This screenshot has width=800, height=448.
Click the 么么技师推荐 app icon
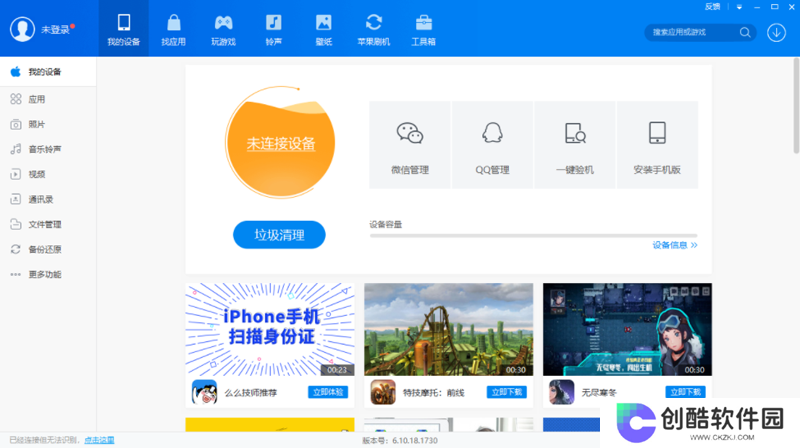(204, 392)
